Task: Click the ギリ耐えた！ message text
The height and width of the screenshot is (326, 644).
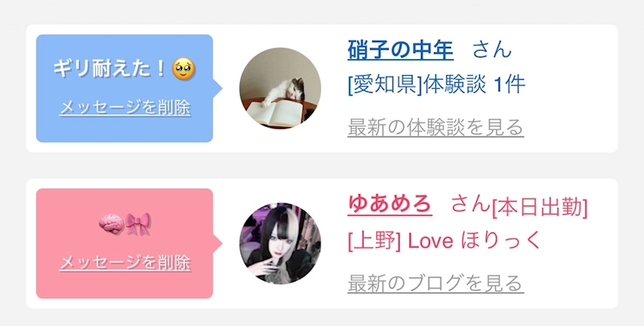Action: pos(109,69)
